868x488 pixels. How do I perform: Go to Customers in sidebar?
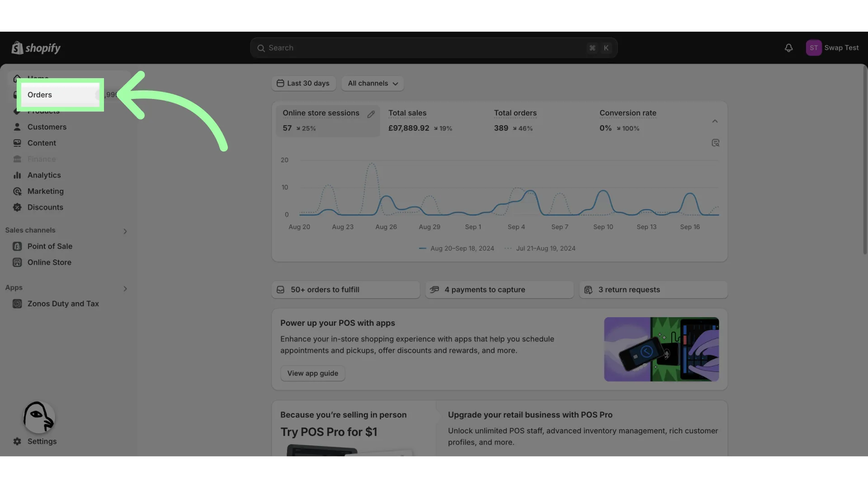47,127
